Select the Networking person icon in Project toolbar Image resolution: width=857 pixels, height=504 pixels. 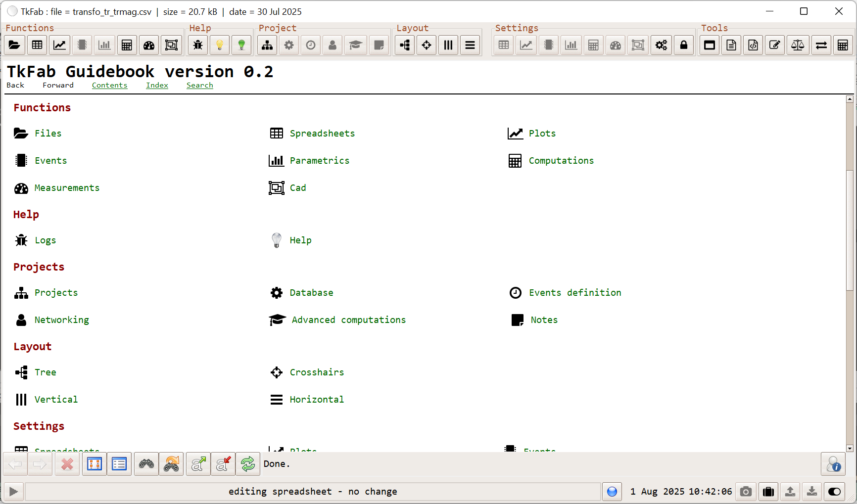point(332,45)
